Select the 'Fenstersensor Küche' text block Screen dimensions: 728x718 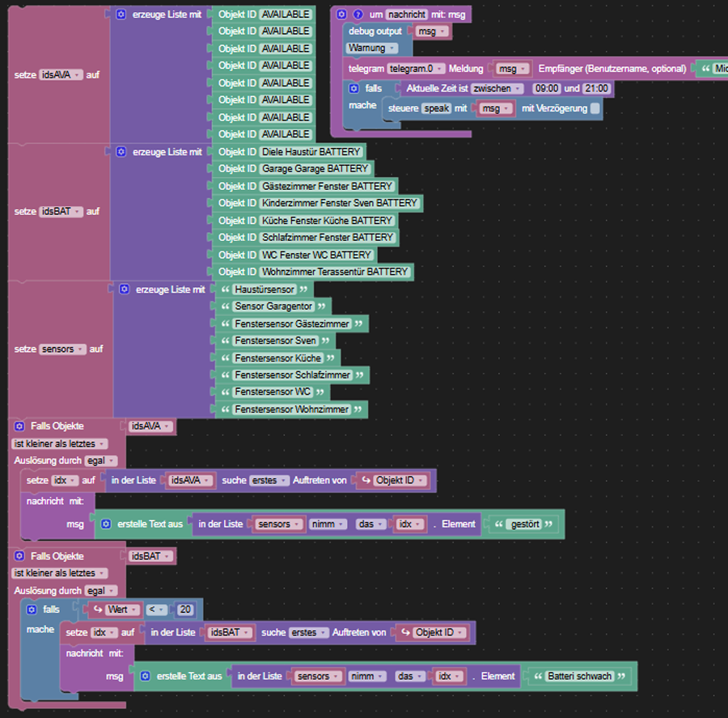(277, 358)
